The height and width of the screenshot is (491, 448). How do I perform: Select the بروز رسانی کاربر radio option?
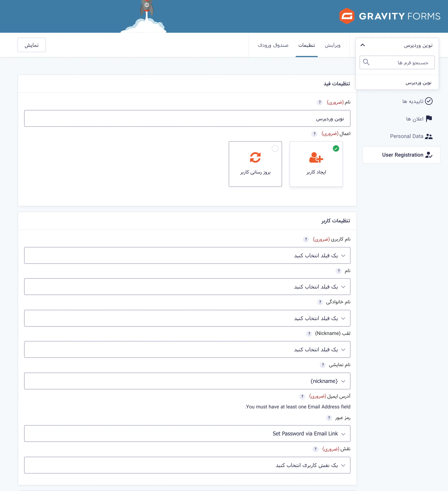click(x=275, y=149)
